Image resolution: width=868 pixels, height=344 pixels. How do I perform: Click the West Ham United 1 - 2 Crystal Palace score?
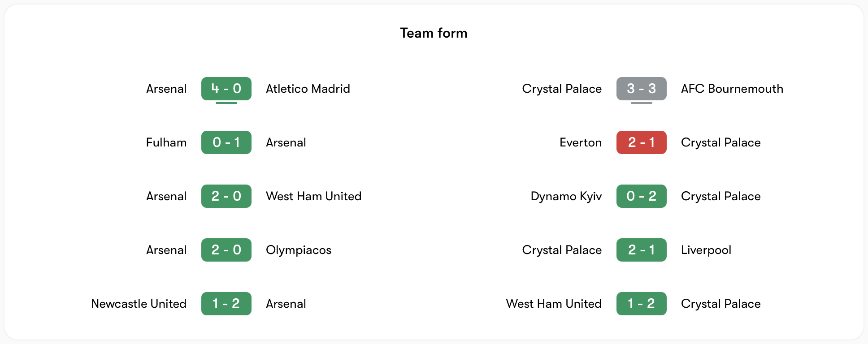tap(641, 304)
